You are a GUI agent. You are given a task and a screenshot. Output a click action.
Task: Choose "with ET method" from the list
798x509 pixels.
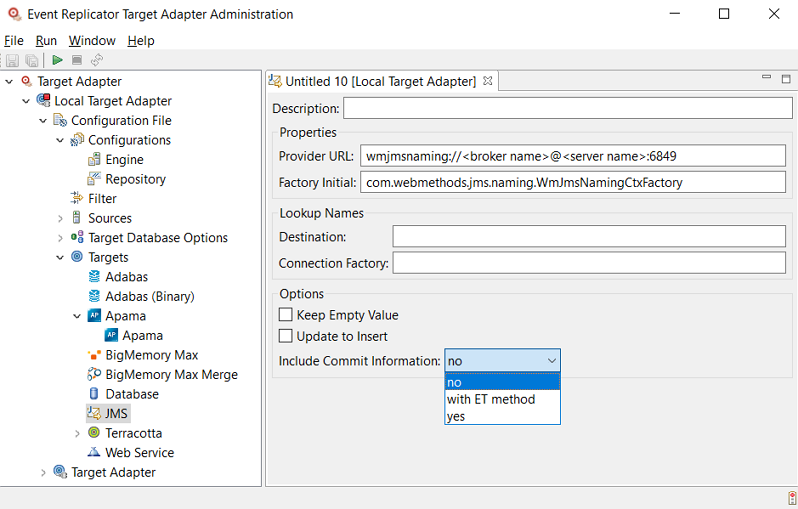(491, 399)
